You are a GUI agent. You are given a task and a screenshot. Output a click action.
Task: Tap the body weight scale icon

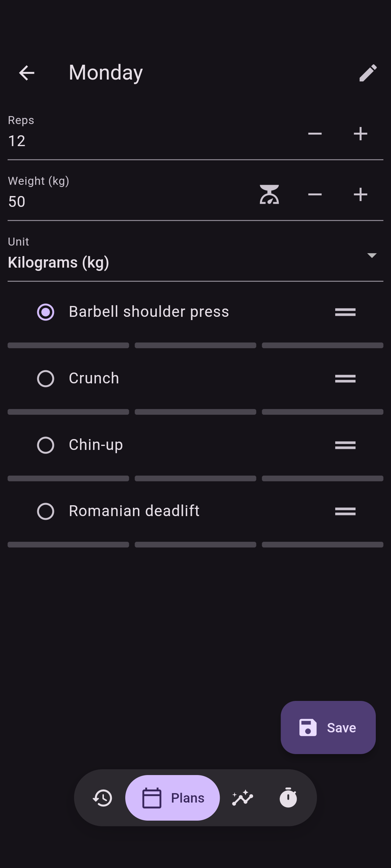pyautogui.click(x=269, y=195)
